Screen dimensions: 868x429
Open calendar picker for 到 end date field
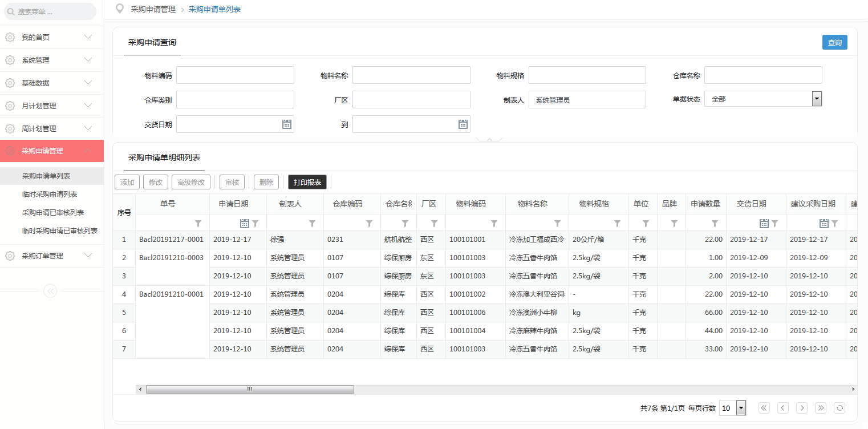point(463,124)
